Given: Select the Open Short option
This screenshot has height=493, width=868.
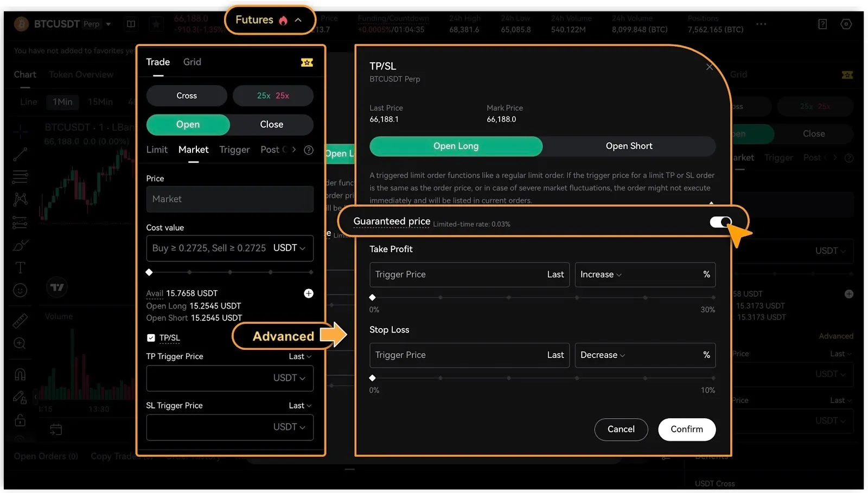Looking at the screenshot, I should (x=629, y=146).
